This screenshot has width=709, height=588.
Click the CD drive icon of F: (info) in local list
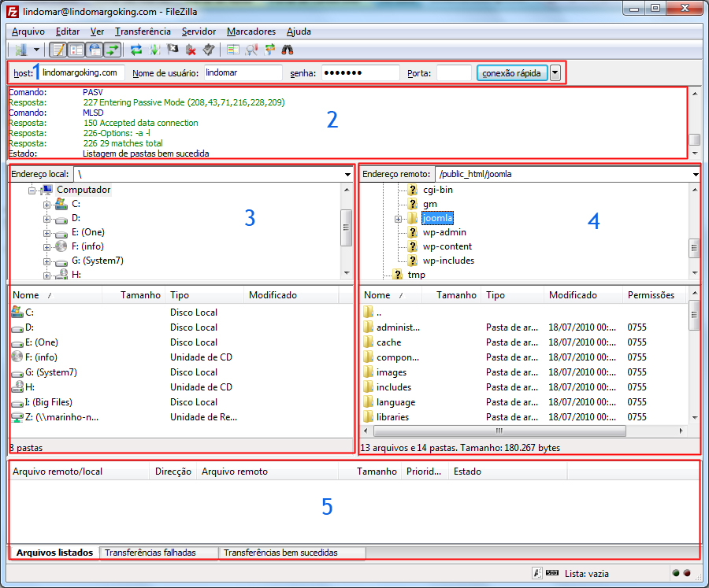pyautogui.click(x=17, y=357)
